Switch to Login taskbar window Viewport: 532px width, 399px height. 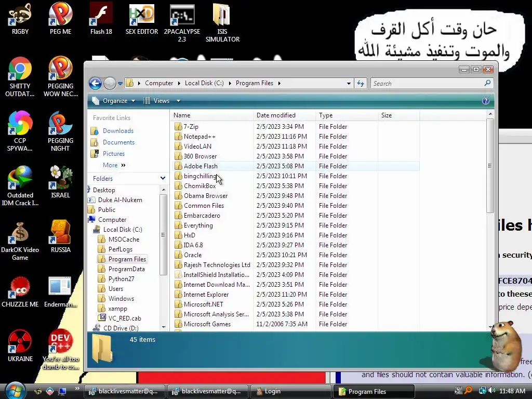(290, 391)
